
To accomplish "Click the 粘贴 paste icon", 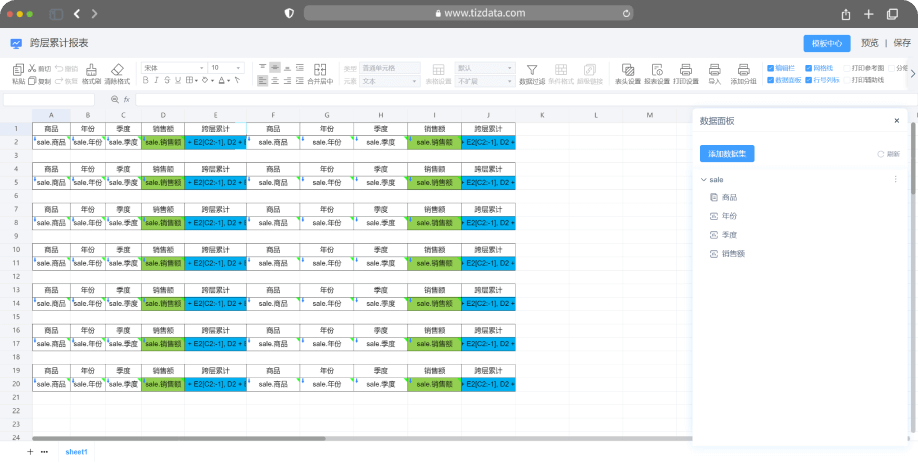I will pos(18,70).
